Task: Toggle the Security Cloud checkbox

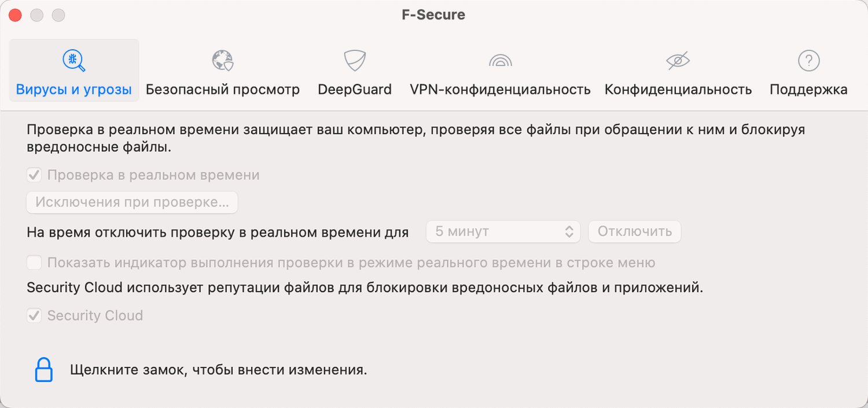Action: pos(35,315)
